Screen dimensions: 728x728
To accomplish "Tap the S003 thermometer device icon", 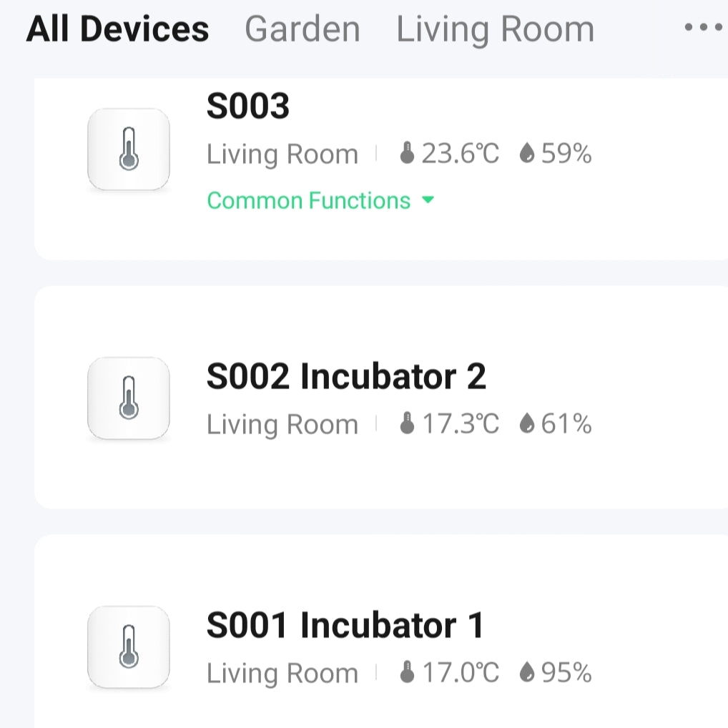I will click(x=128, y=149).
